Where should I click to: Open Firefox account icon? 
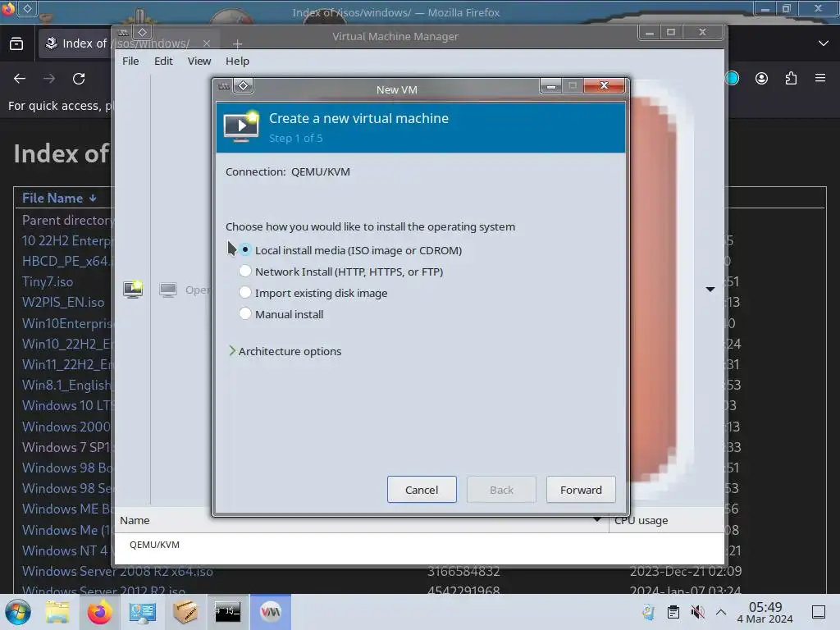point(761,78)
